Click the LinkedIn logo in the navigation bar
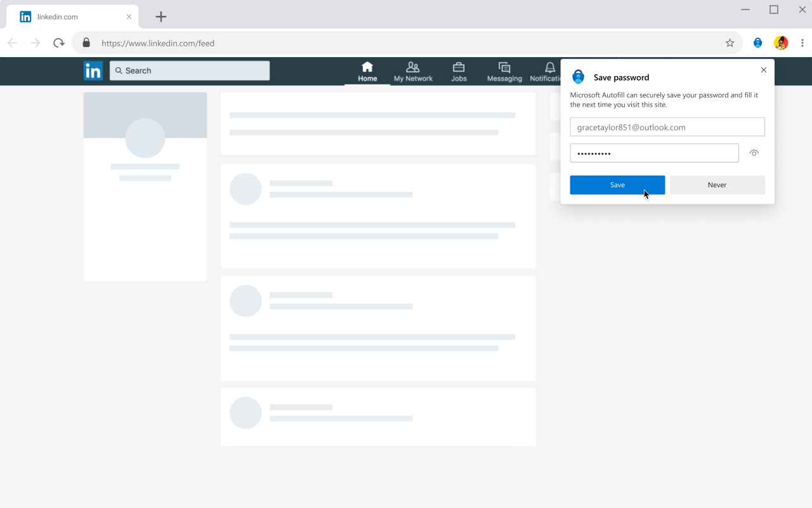The image size is (812, 508). 93,70
